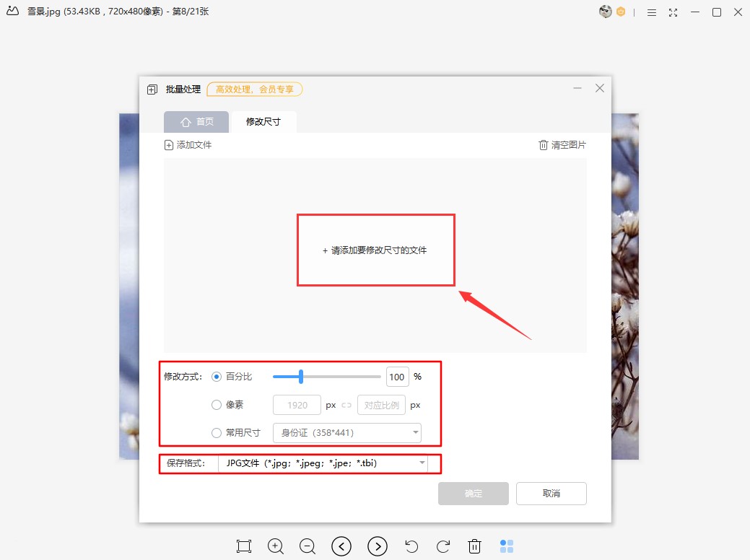Go to the next image arrow
Screen dimensions: 750x560
[x=378, y=546]
